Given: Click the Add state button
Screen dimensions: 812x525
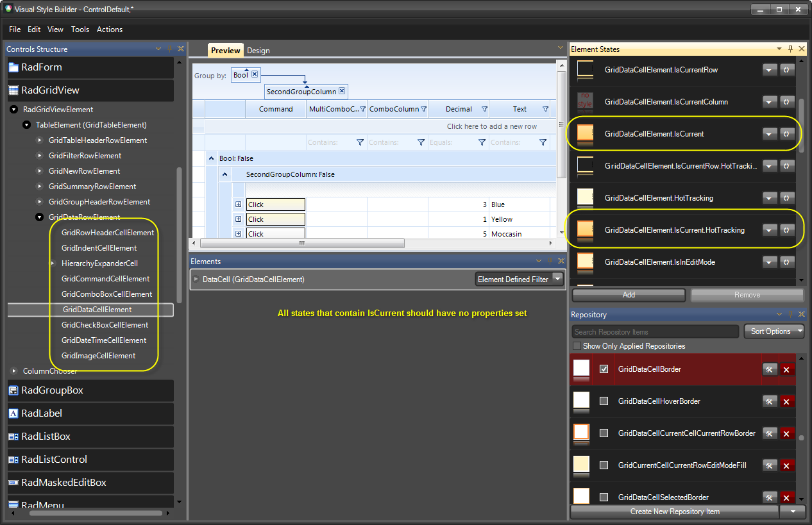Looking at the screenshot, I should (x=629, y=295).
